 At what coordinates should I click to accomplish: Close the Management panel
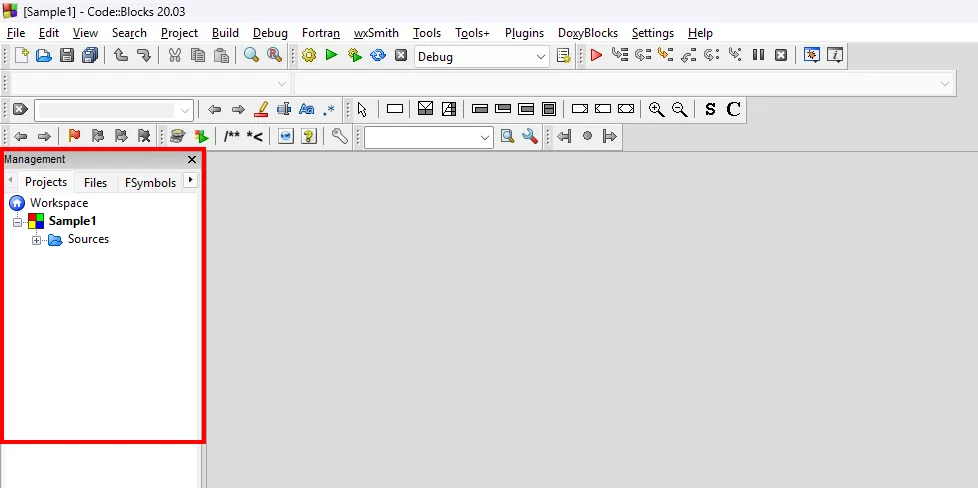[192, 159]
